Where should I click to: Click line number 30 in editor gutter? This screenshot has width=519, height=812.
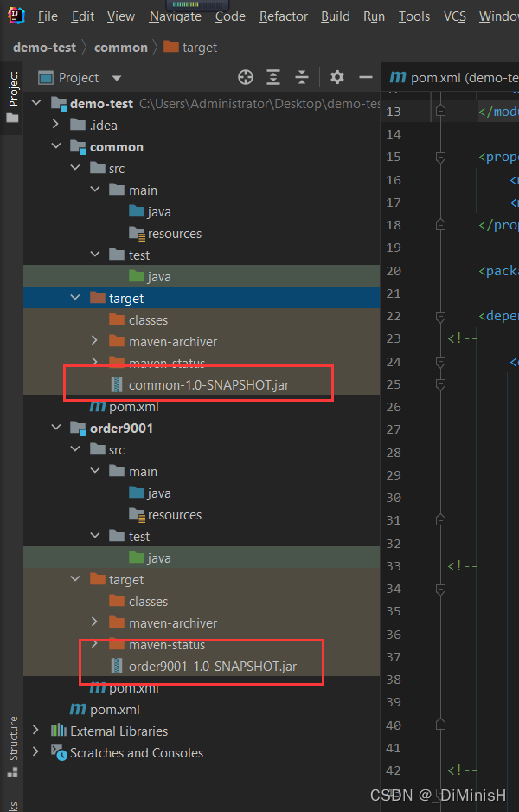394,498
